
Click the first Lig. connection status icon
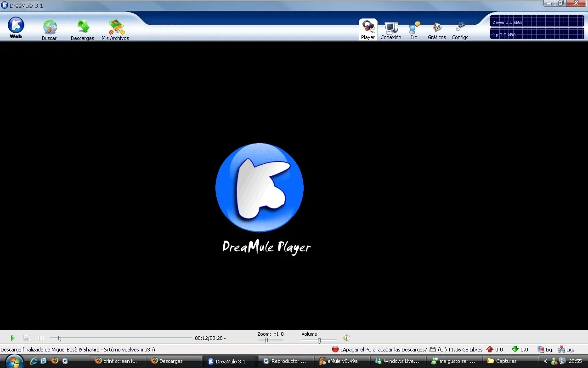coord(541,350)
